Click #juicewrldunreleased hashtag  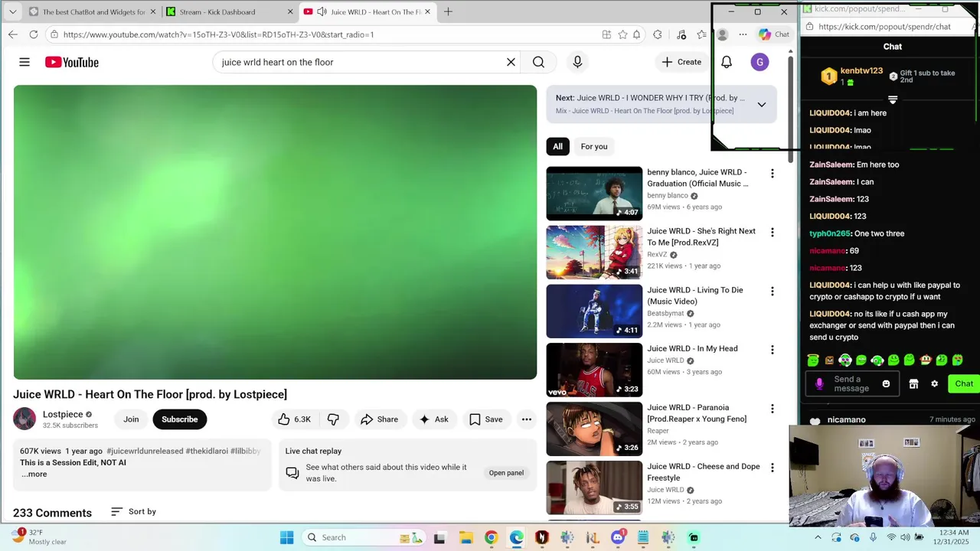[x=145, y=452]
